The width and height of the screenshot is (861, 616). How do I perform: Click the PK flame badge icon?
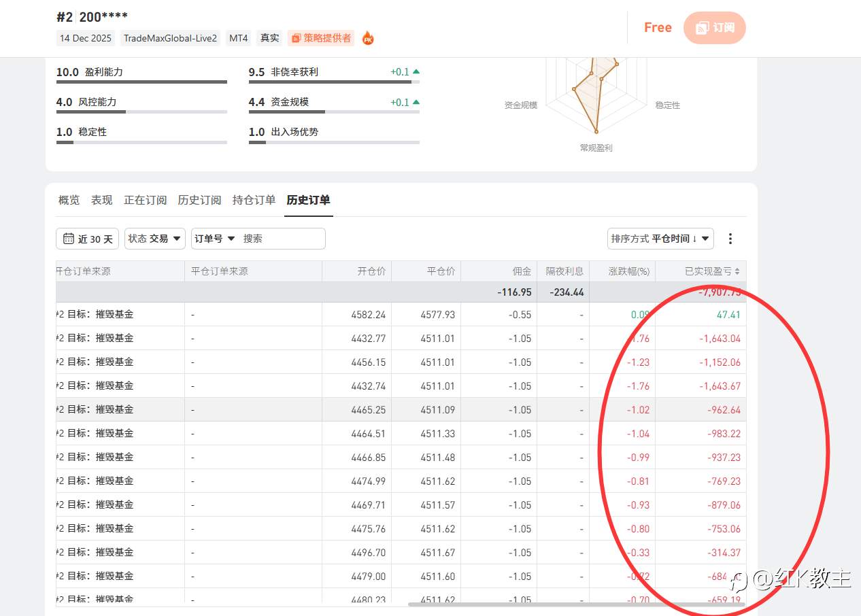tap(367, 39)
